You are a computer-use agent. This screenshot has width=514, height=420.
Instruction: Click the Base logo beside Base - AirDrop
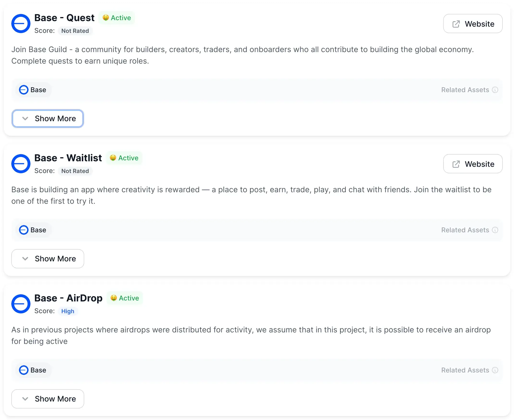pos(21,304)
